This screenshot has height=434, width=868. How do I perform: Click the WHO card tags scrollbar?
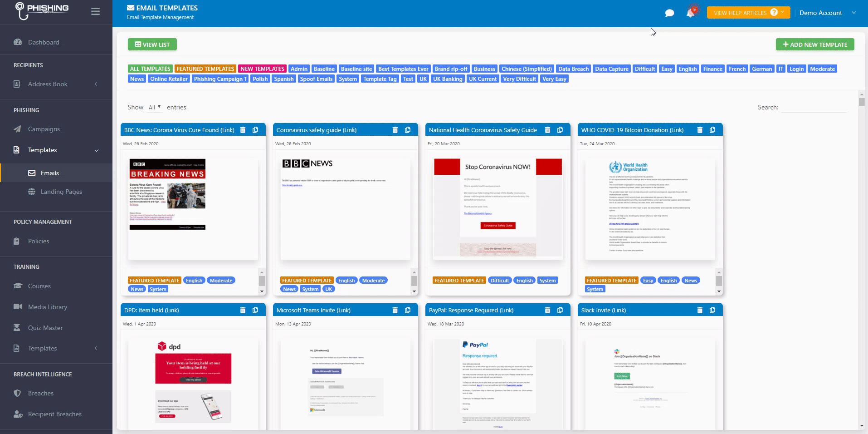(x=719, y=281)
